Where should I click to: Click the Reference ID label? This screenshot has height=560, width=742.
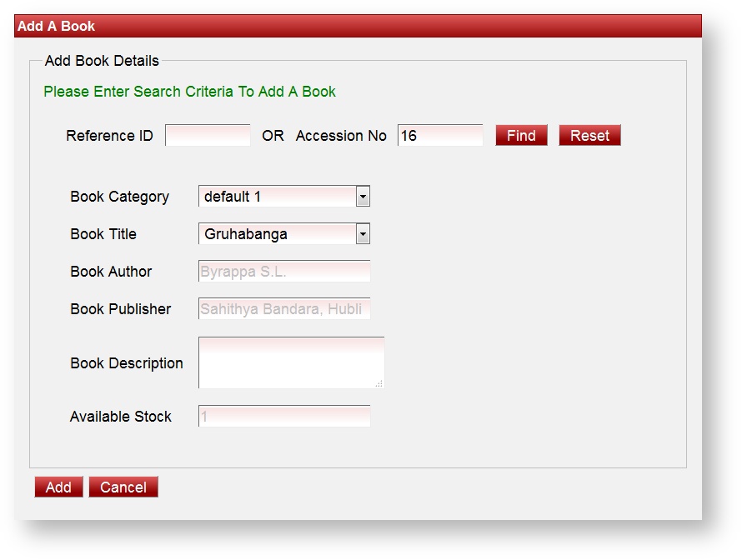pyautogui.click(x=109, y=136)
